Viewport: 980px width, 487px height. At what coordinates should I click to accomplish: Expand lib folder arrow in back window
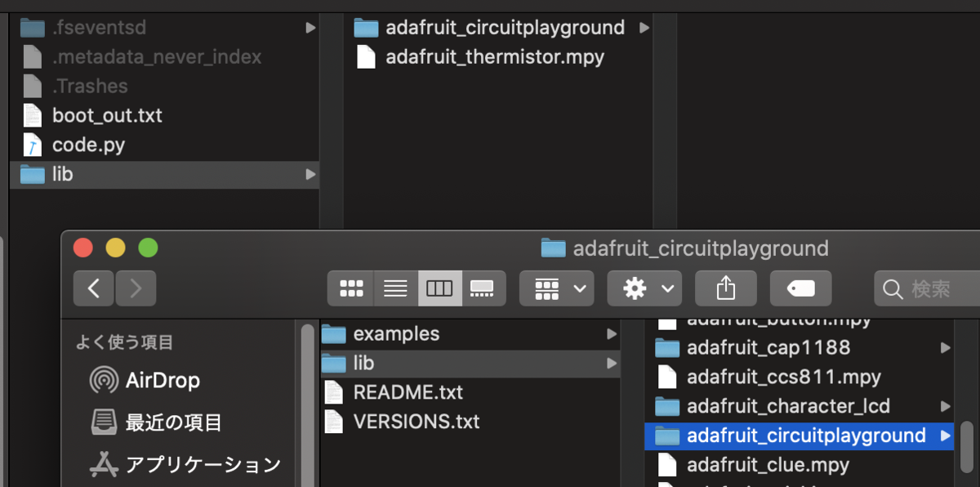click(x=310, y=174)
